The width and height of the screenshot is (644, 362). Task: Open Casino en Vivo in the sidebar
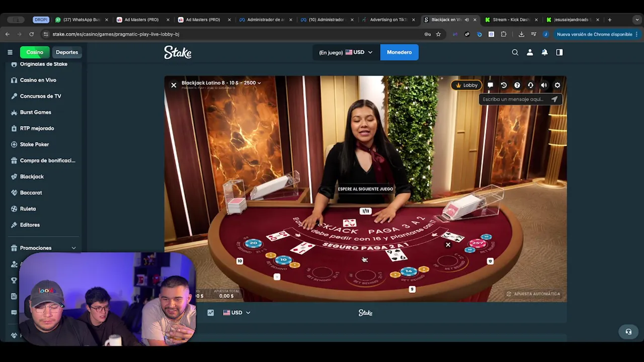point(38,80)
